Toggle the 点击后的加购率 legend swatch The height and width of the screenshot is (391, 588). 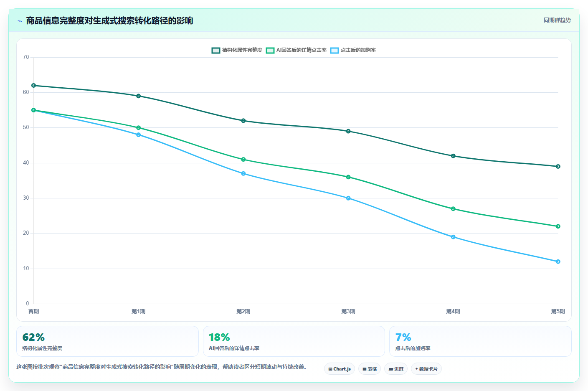335,50
